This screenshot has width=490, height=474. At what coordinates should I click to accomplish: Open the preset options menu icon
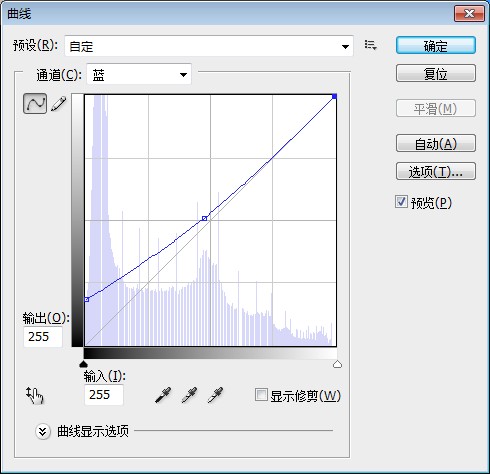click(x=370, y=45)
